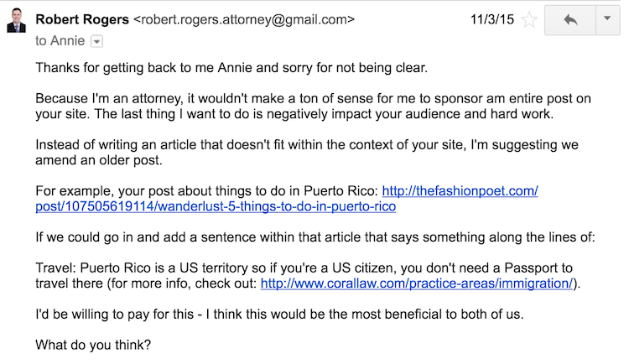629x364 pixels.
Task: Select the sender name Robert Rogers
Action: pyautogui.click(x=82, y=19)
